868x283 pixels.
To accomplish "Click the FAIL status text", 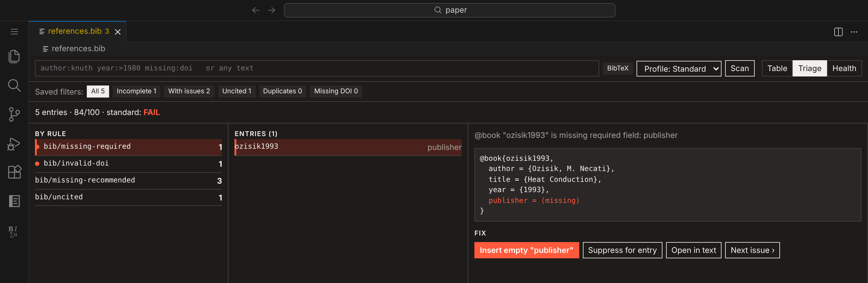I will [152, 112].
